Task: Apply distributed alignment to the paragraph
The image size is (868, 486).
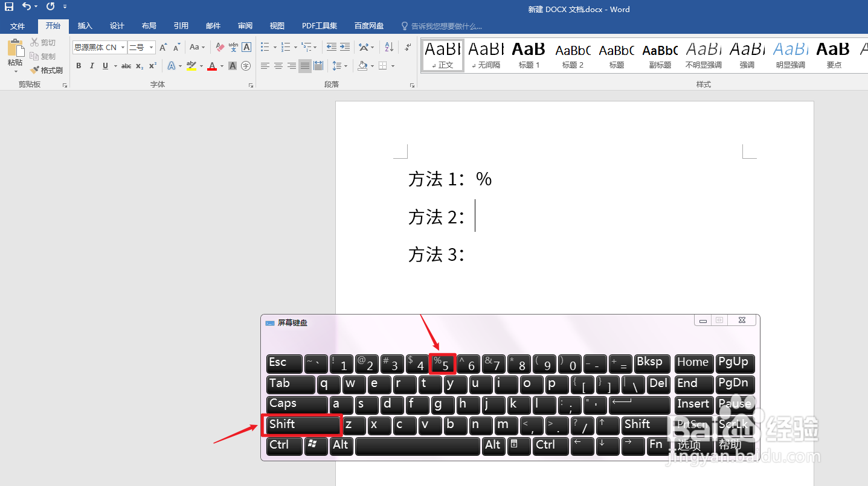Action: [x=318, y=66]
